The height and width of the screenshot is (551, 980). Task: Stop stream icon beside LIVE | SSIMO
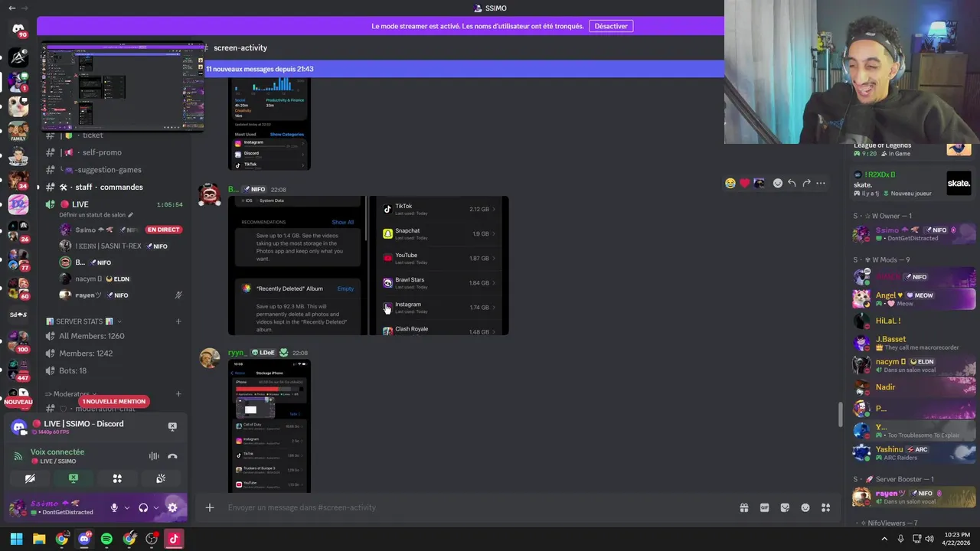pyautogui.click(x=172, y=426)
